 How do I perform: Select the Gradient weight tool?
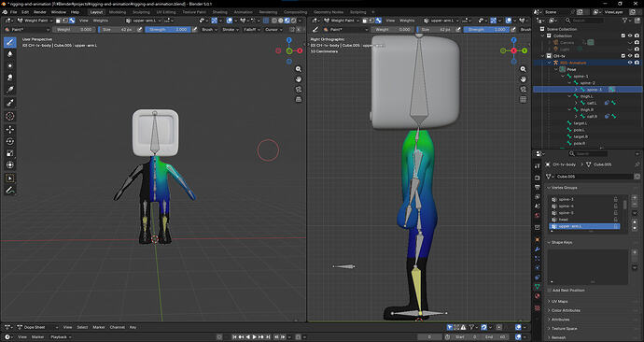point(10,89)
